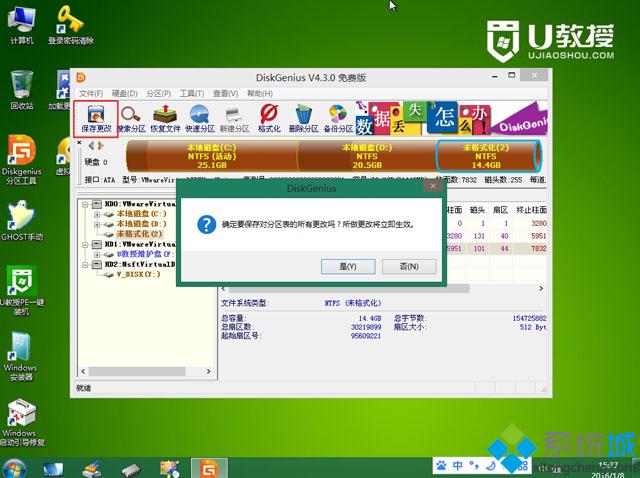Click the 3280 ending cylinder cell
This screenshot has width=640, height=478.
point(539,223)
